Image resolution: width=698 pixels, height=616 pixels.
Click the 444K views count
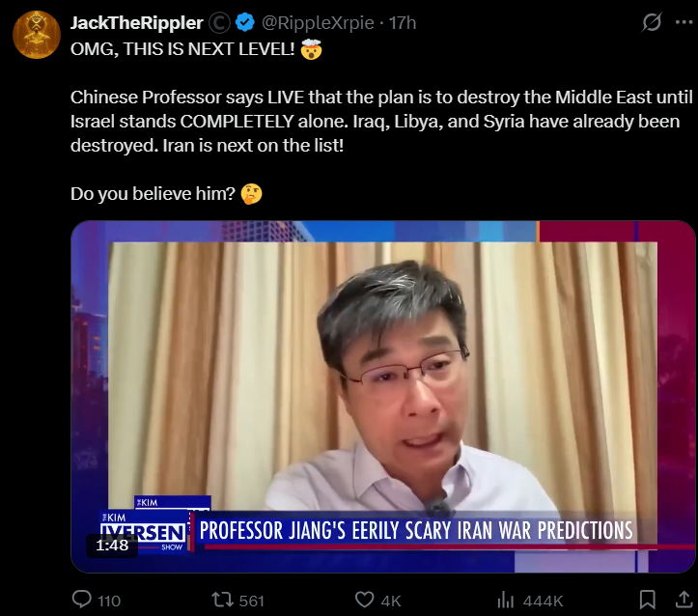[x=544, y=601]
